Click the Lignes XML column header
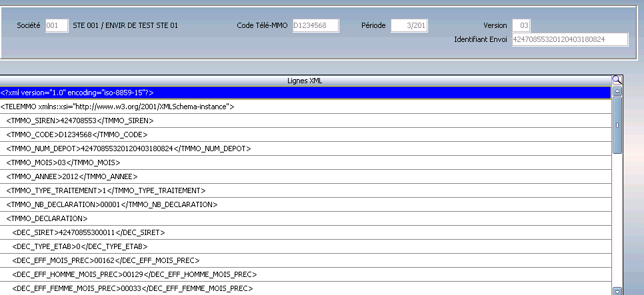Screen dimensions: 644x295 [x=306, y=81]
